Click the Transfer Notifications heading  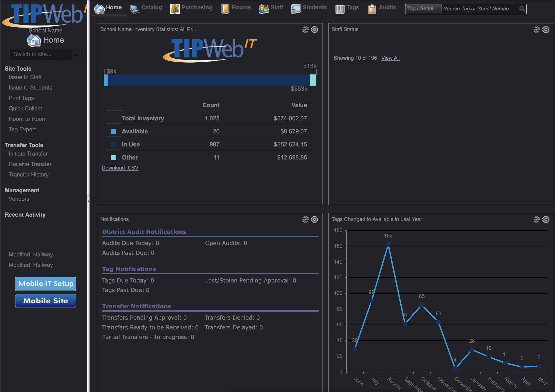click(x=136, y=306)
